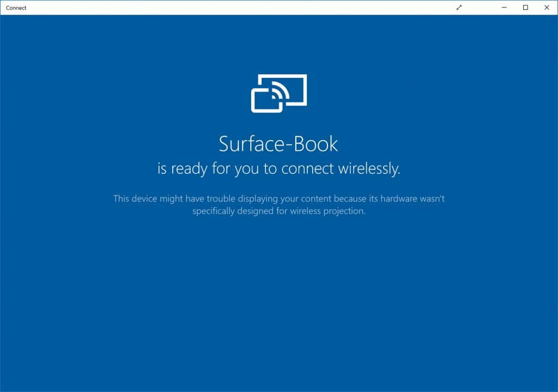Toggle full-screen with the diagonal arrows icon
The height and width of the screenshot is (392, 558).
pos(459,8)
